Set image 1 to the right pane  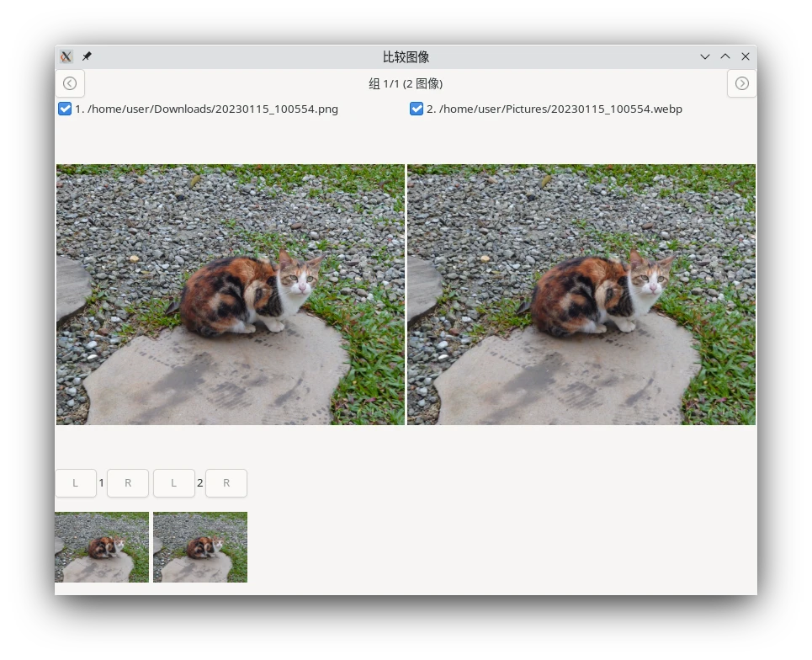click(128, 483)
